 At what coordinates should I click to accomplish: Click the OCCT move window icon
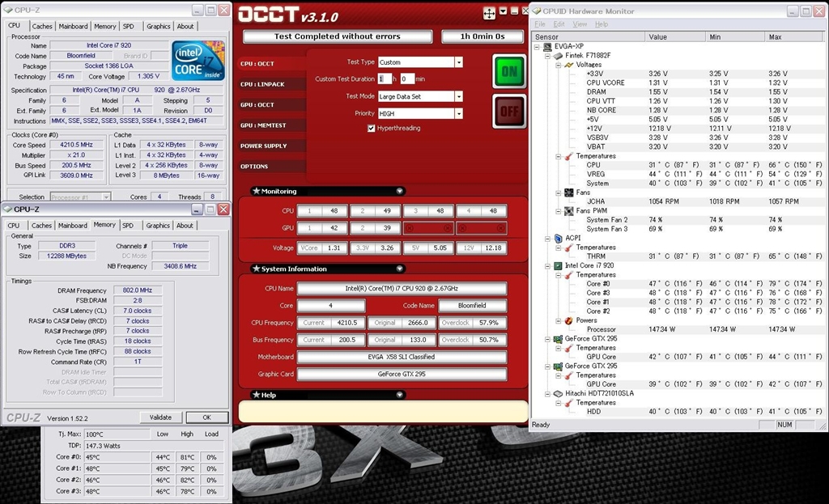click(x=489, y=14)
